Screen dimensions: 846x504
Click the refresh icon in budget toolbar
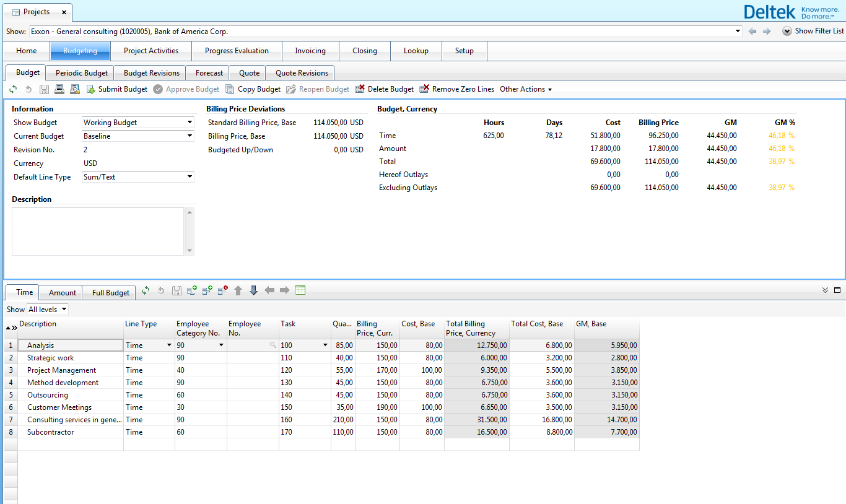[13, 89]
